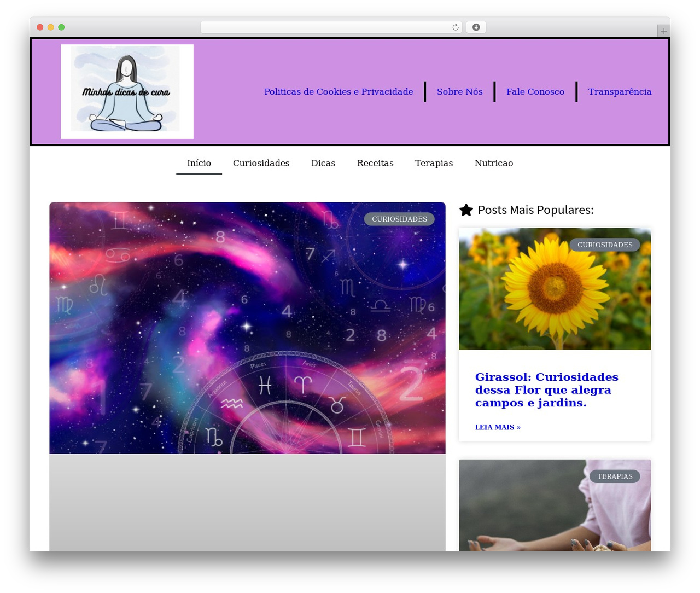Click the browser reload icon
This screenshot has height=593, width=700.
point(456,27)
